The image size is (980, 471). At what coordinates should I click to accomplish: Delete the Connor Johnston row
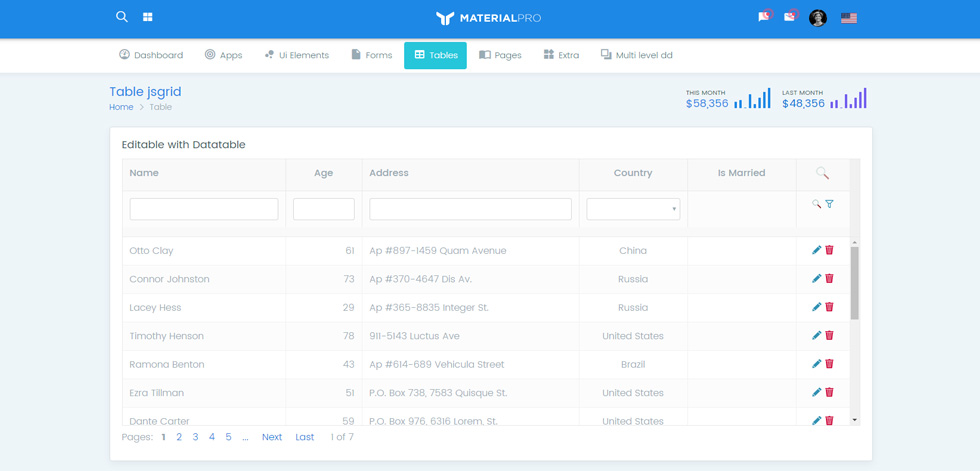pyautogui.click(x=829, y=279)
